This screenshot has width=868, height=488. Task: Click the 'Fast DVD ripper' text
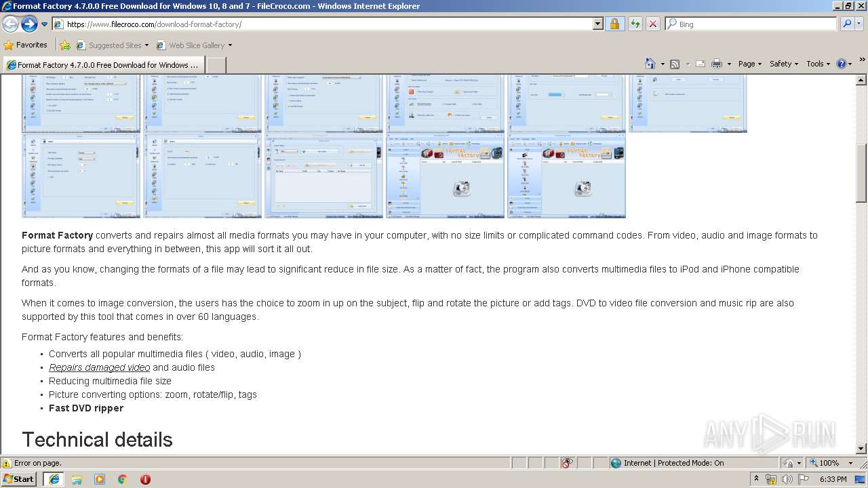[x=86, y=408]
